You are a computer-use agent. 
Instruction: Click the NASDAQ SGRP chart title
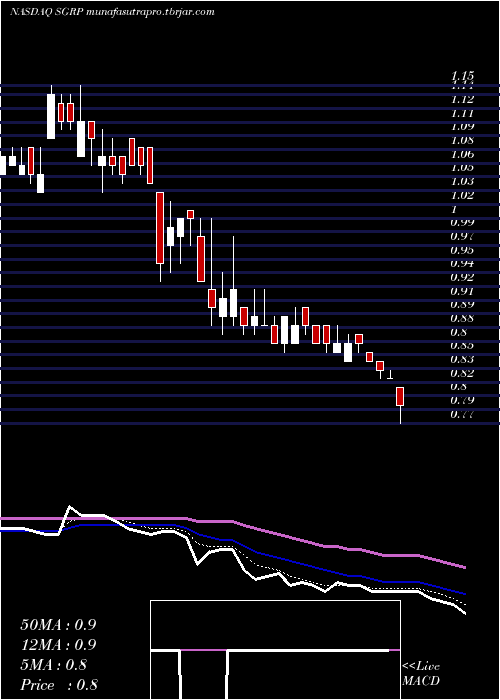coord(112,12)
